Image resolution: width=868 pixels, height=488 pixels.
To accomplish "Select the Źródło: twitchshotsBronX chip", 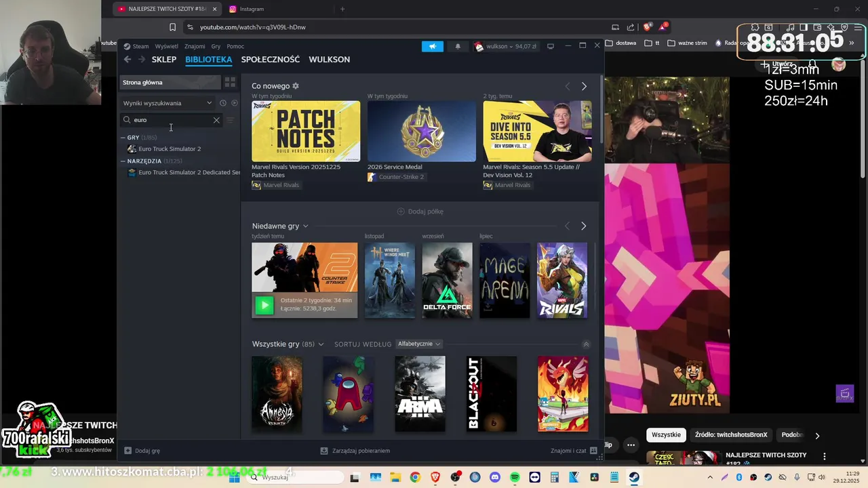I will (x=731, y=435).
